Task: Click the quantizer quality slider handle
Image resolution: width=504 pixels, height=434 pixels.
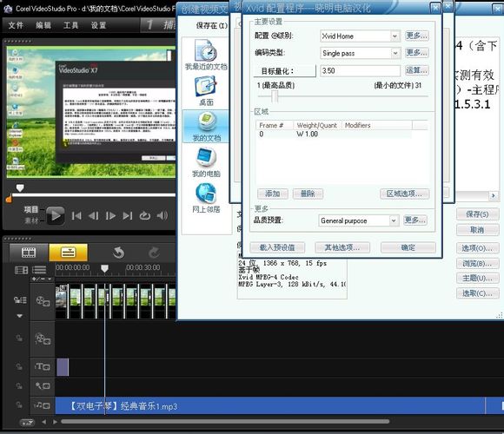Action: [x=275, y=96]
